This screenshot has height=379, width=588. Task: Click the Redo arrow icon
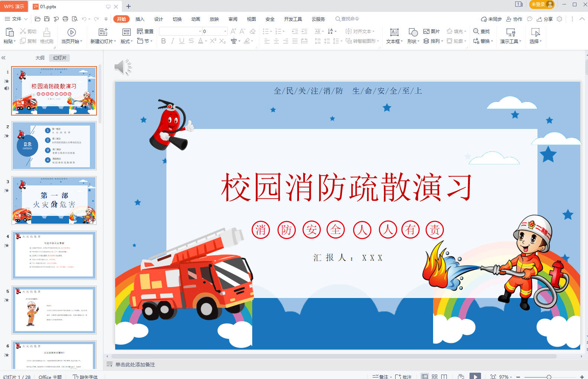(x=97, y=19)
